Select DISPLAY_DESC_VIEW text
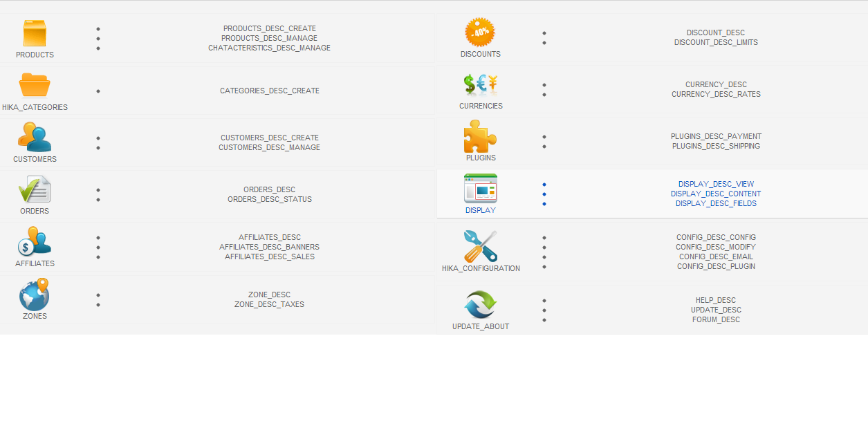868x448 pixels. pyautogui.click(x=716, y=184)
